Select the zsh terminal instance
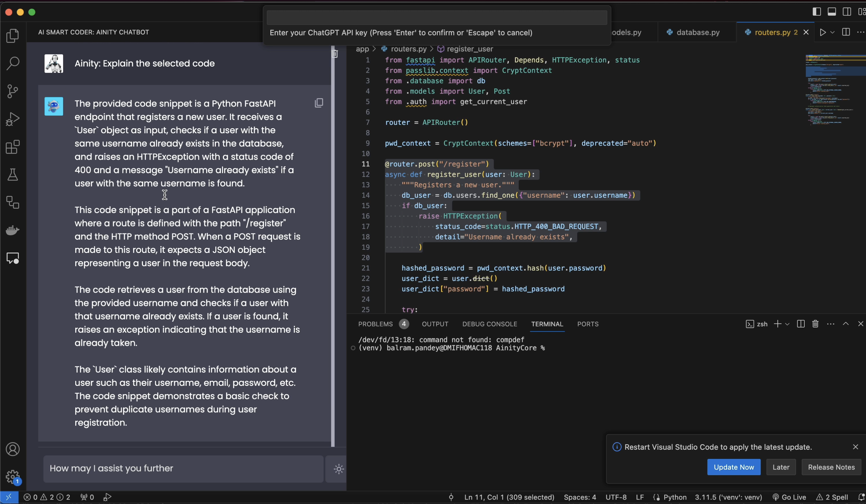Viewport: 866px width, 504px height. coord(757,324)
